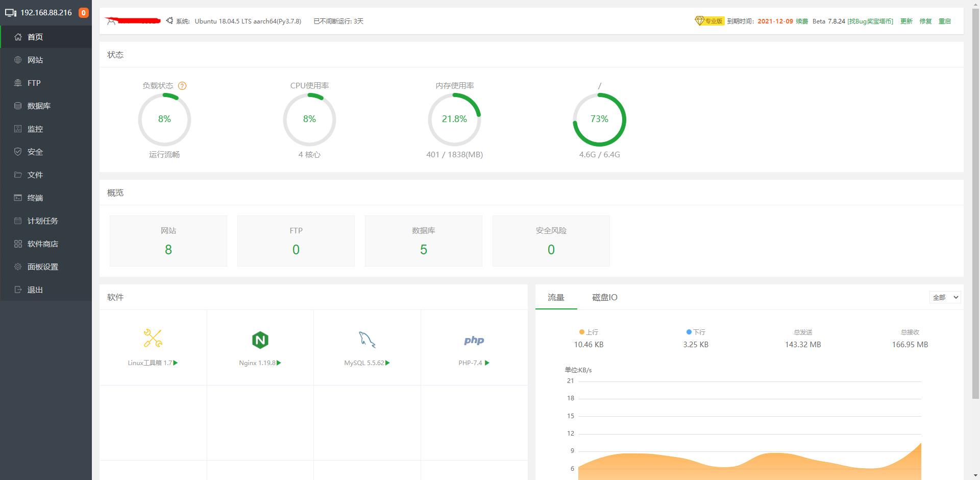980x480 pixels.
Task: Click the 2021-12-09 expiry date
Action: [x=775, y=21]
